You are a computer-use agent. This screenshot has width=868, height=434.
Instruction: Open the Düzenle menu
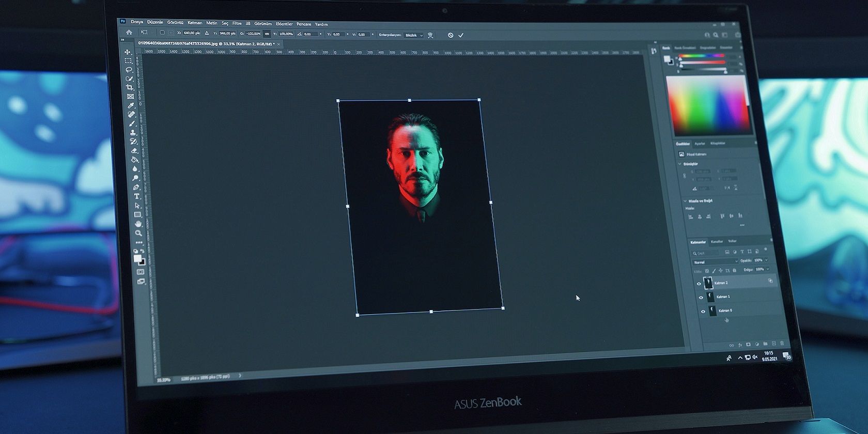(x=155, y=22)
